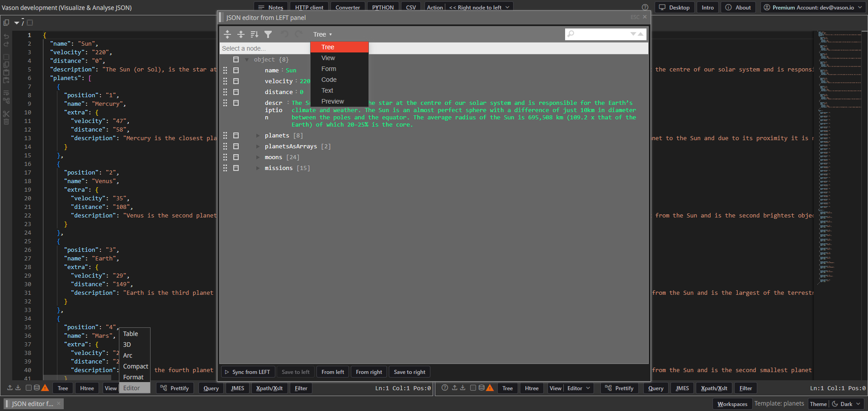This screenshot has width=868, height=411.
Task: Click the database icon in right panel toolbar
Action: (481, 388)
